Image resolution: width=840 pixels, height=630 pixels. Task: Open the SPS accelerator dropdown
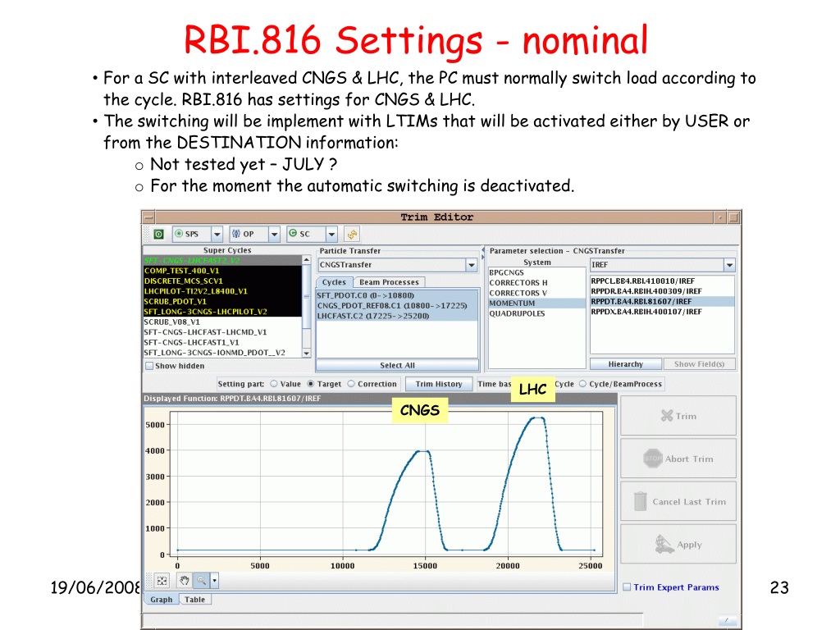217,234
